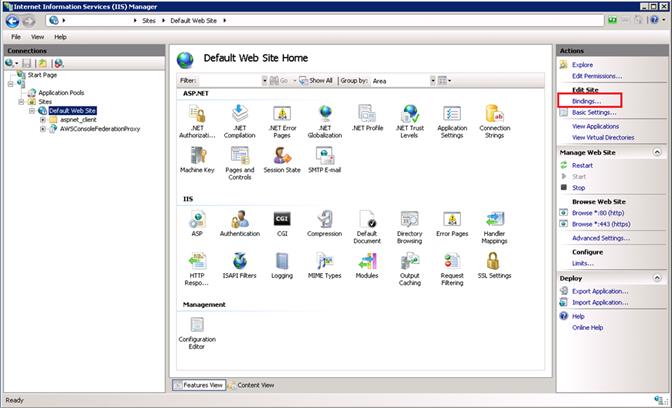Viewport: 672px width, 408px height.
Task: Click View Applications link
Action: (x=595, y=126)
